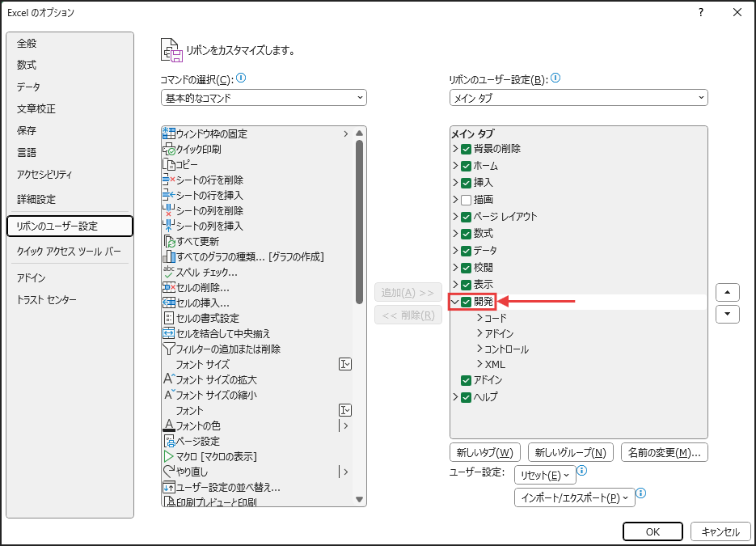Screen dimensions: 756x546
Task: Click the 新しいタブ button
Action: 485,452
